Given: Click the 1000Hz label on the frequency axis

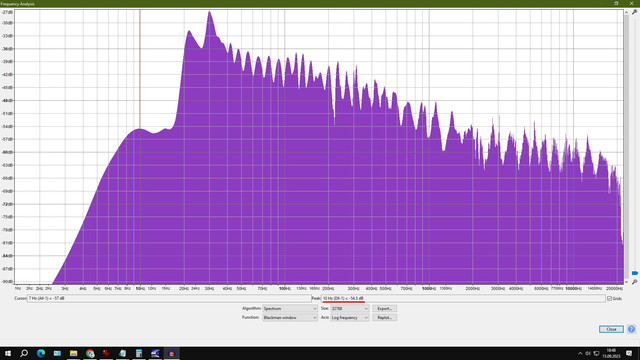Looking at the screenshot, I should click(x=429, y=289).
